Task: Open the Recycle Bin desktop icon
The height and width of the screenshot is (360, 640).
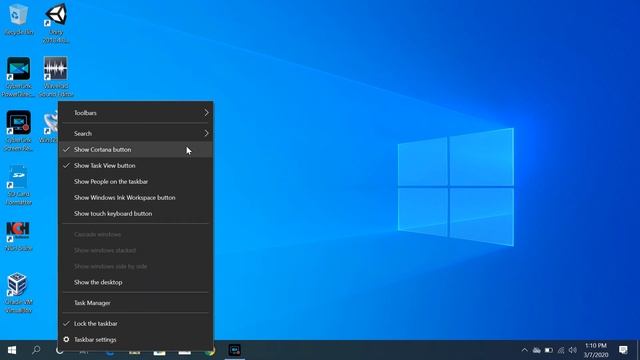Action: [18, 20]
